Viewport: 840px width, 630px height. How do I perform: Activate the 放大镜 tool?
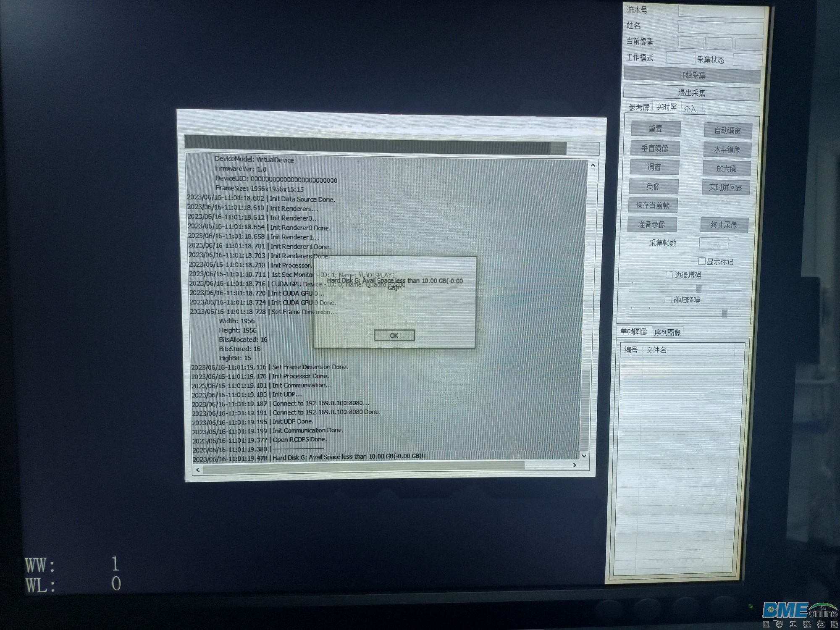pos(726,168)
